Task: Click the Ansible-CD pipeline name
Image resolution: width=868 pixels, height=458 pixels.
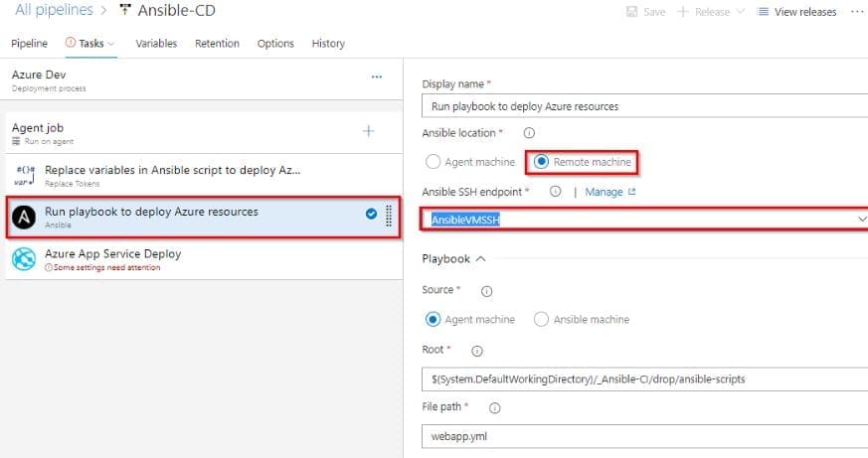Action: 176,10
